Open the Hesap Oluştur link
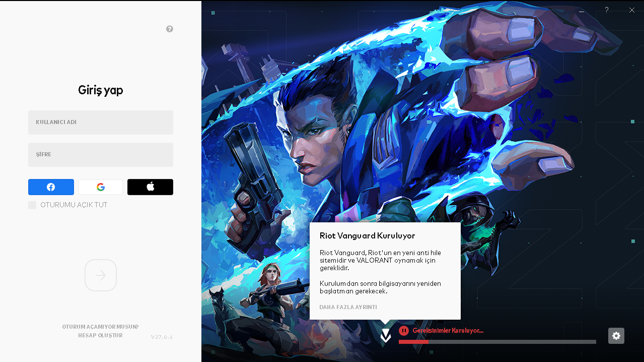The height and width of the screenshot is (362, 644). pyautogui.click(x=100, y=335)
